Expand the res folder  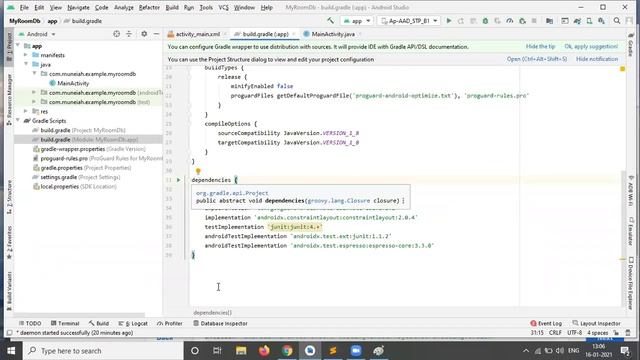click(x=26, y=111)
